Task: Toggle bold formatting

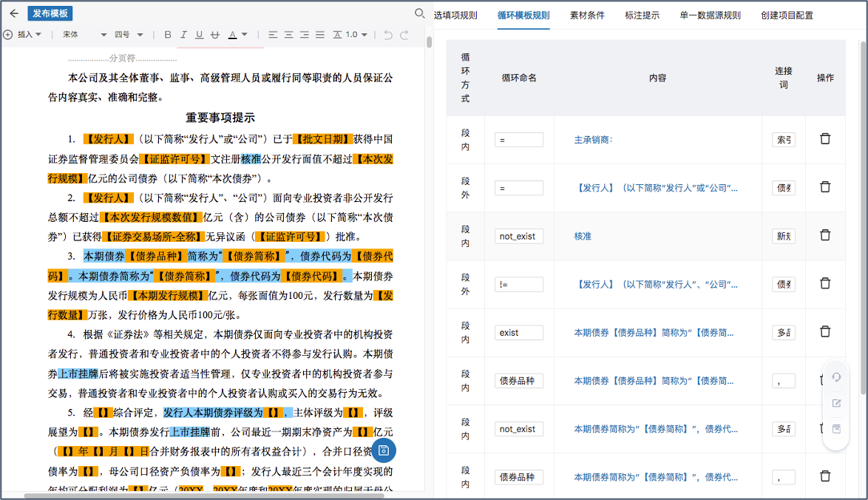Action: point(168,35)
